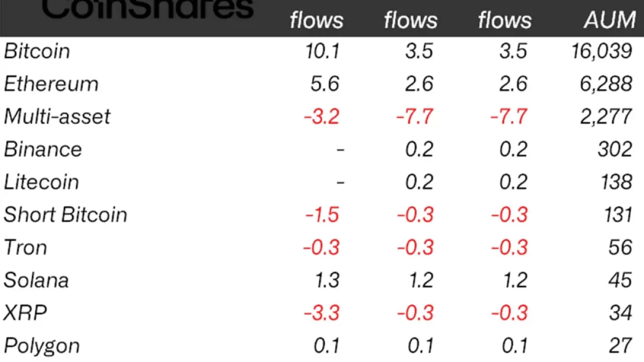644x362 pixels.
Task: Select the Binance row label
Action: coord(43,150)
